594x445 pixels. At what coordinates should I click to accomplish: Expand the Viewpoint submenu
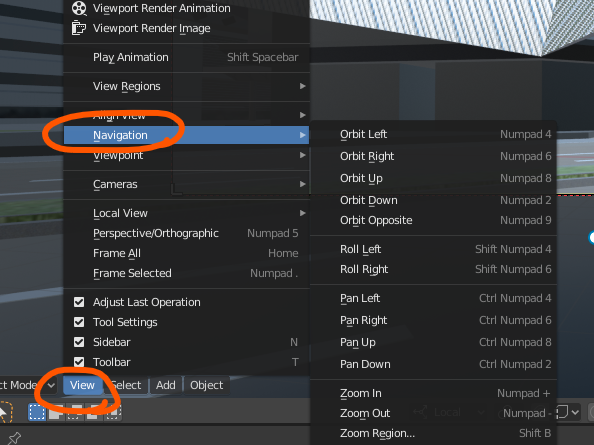point(186,155)
